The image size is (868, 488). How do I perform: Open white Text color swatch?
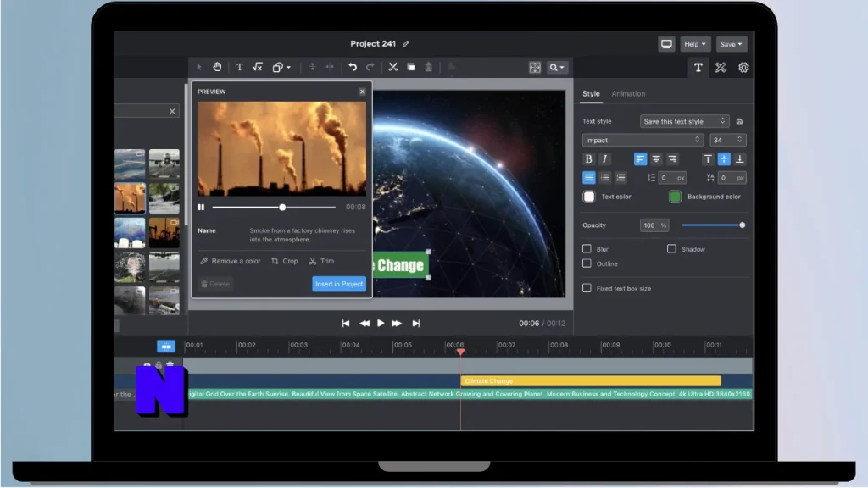click(x=588, y=197)
